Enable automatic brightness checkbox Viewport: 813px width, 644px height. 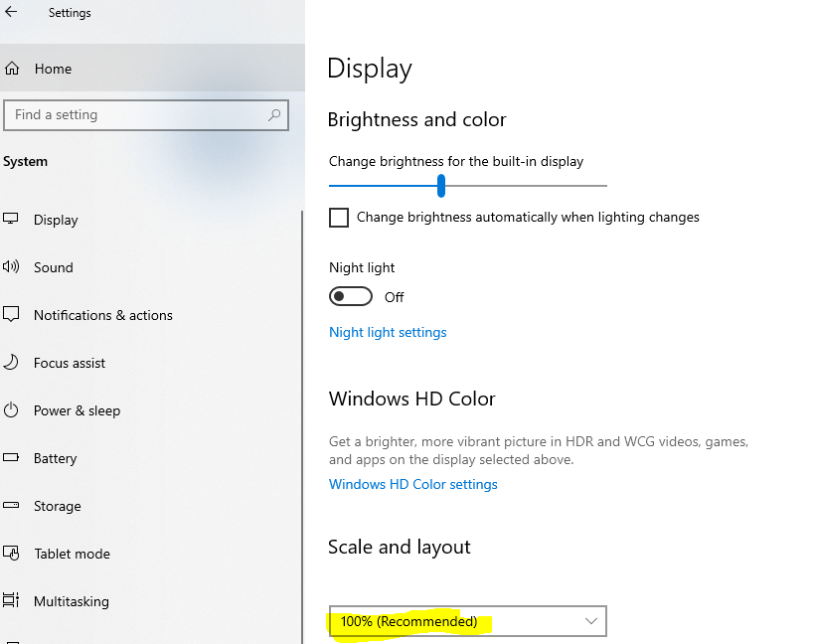point(339,218)
